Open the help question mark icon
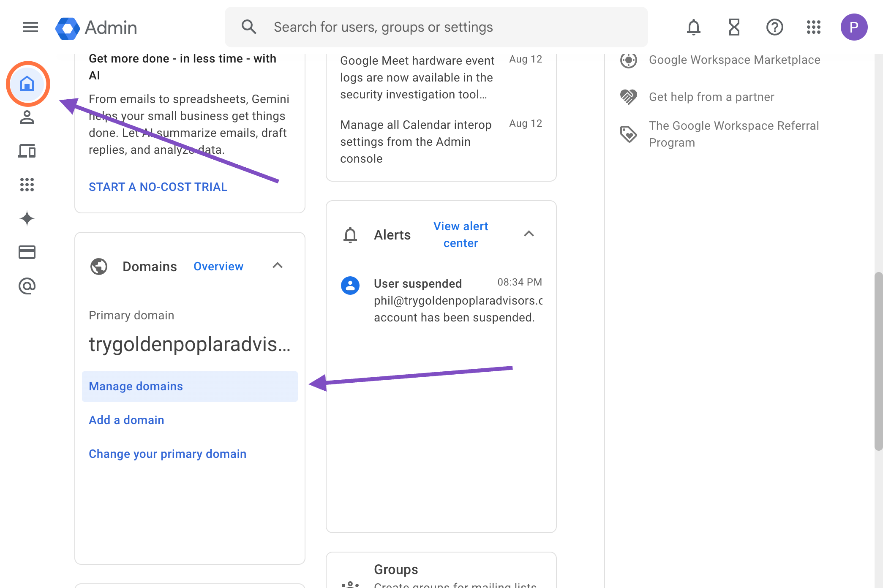Viewport: 883px width, 588px height. pos(774,27)
